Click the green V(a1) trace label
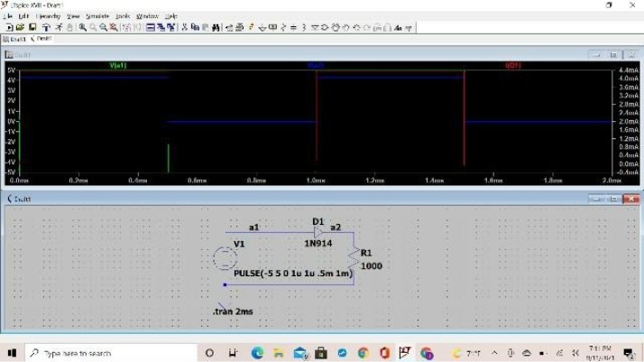 [118, 66]
